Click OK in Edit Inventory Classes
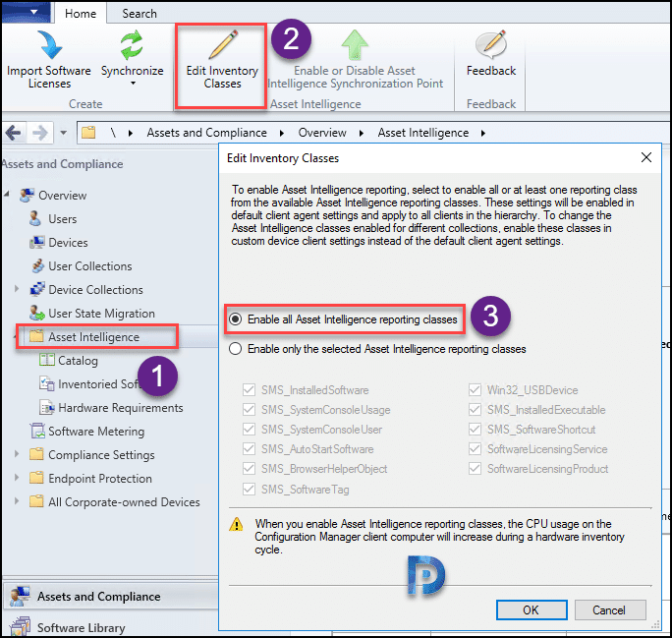The width and height of the screenshot is (672, 638). pyautogui.click(x=532, y=609)
